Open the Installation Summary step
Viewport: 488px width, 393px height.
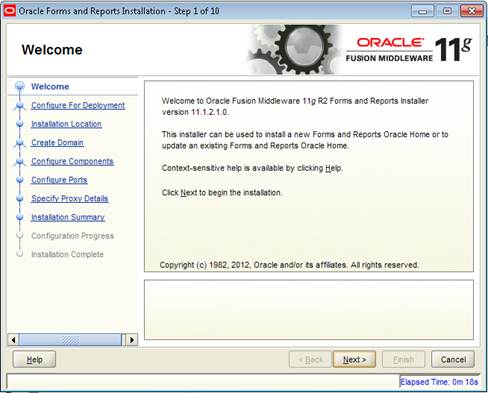tap(68, 217)
